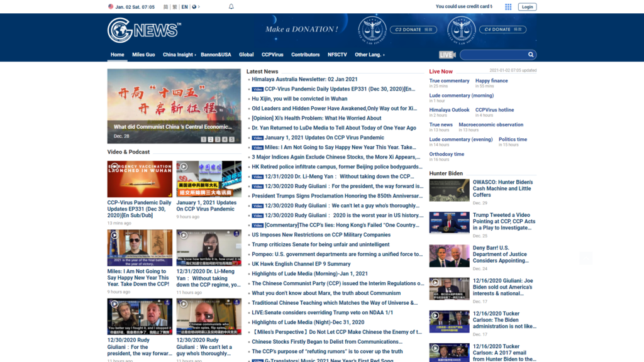Open CCPVirus hotline live link

pos(494,110)
